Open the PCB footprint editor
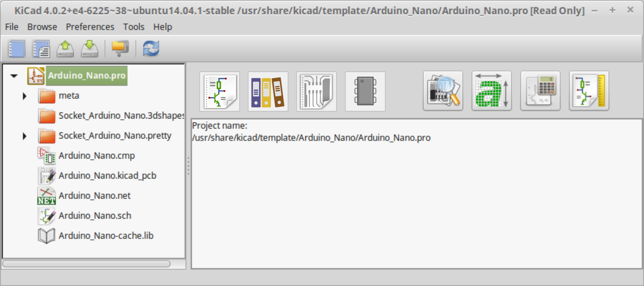644x286 pixels. (365, 92)
